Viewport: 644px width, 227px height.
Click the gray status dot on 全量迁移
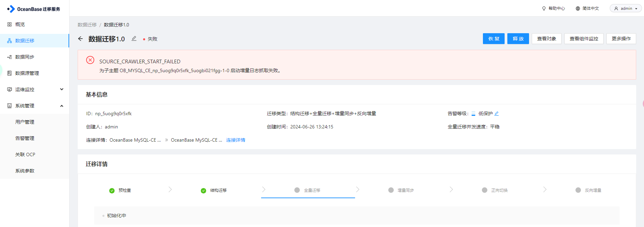297,190
